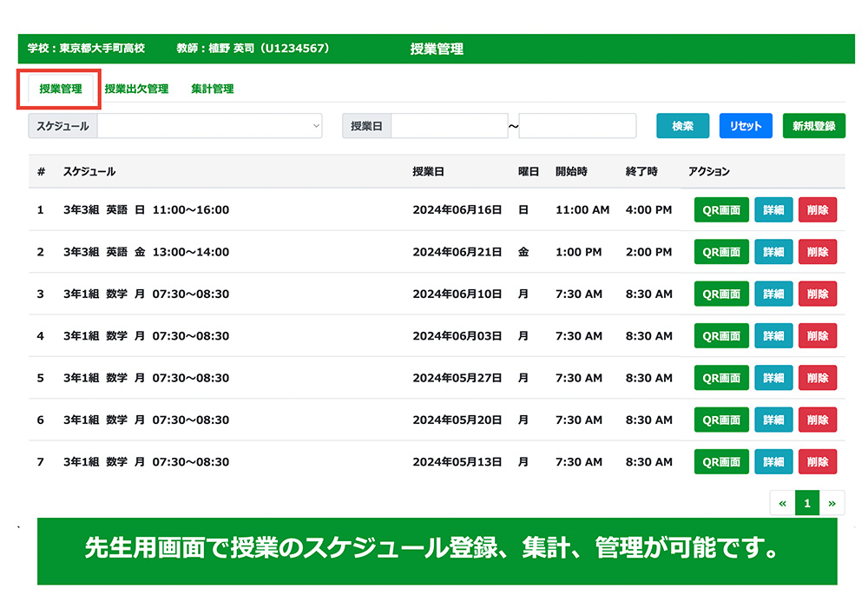This screenshot has width=868, height=602.
Task: Open QR画面 for the 2024年06月16日 class
Action: coord(720,210)
